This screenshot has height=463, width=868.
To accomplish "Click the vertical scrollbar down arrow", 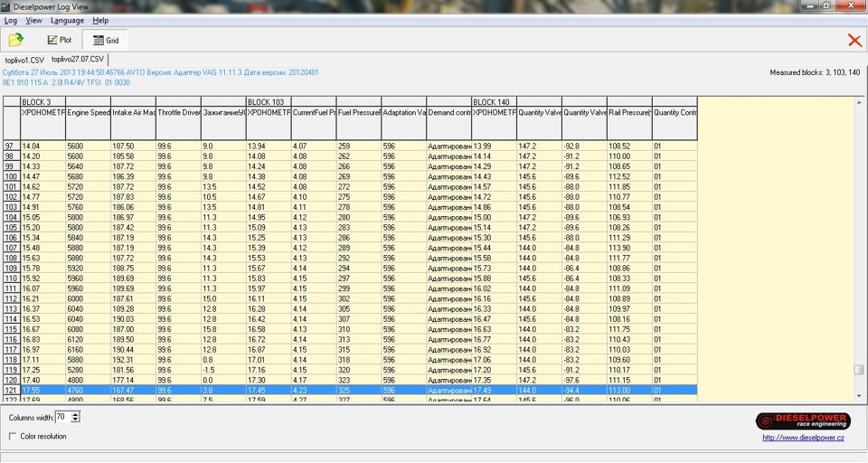I will (859, 396).
